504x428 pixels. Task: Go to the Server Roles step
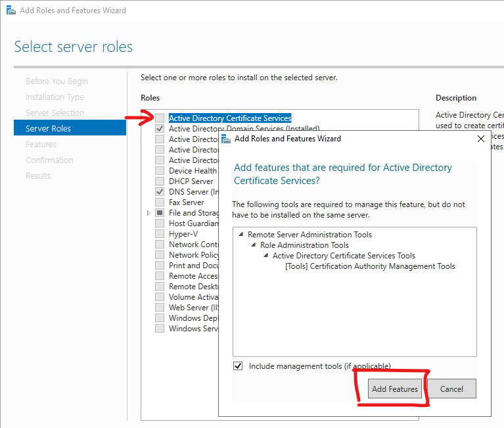click(48, 128)
